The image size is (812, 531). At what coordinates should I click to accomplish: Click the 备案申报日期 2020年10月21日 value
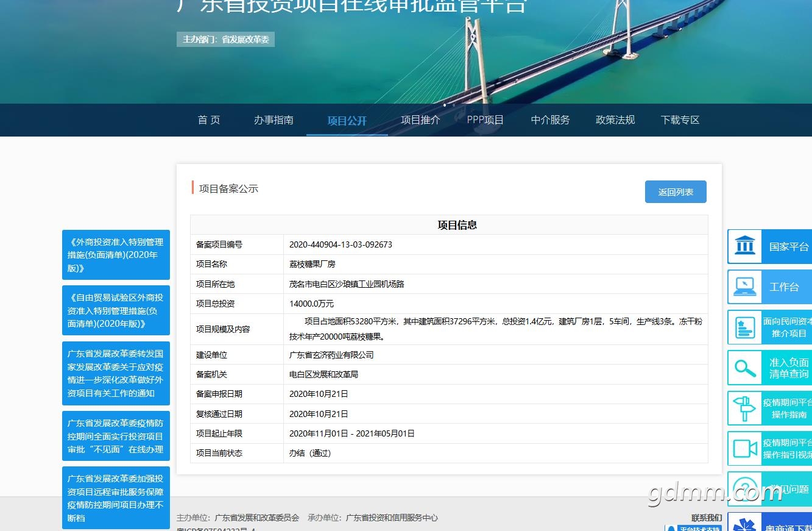(x=319, y=394)
